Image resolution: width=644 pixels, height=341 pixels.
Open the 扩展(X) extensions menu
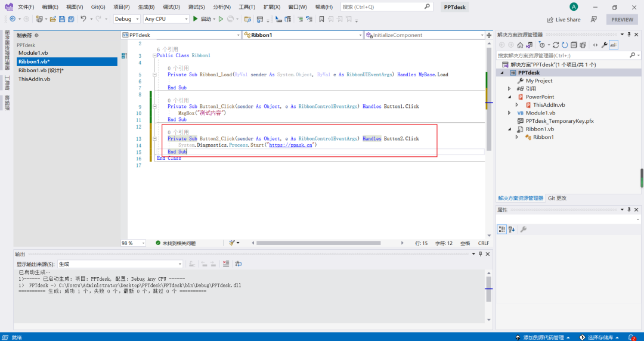[x=272, y=7]
